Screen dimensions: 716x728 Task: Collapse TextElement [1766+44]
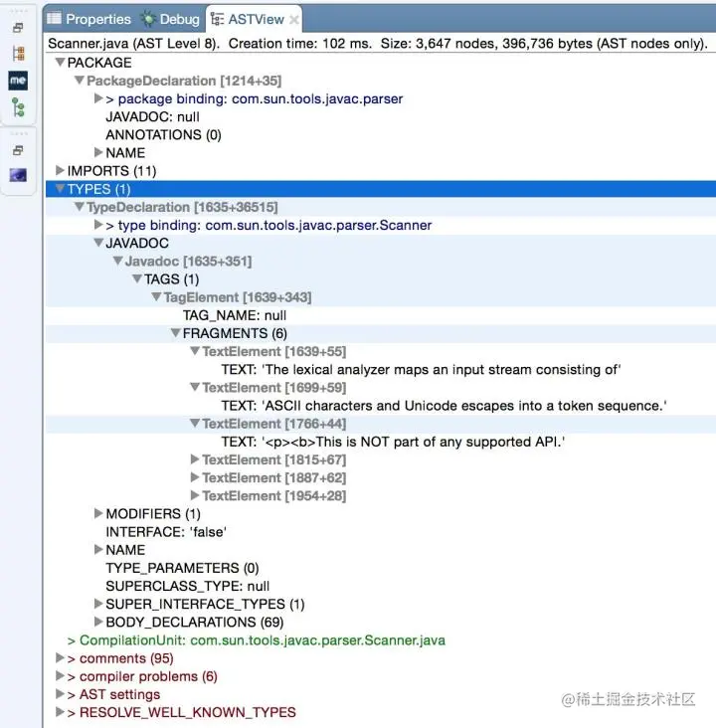coord(195,423)
